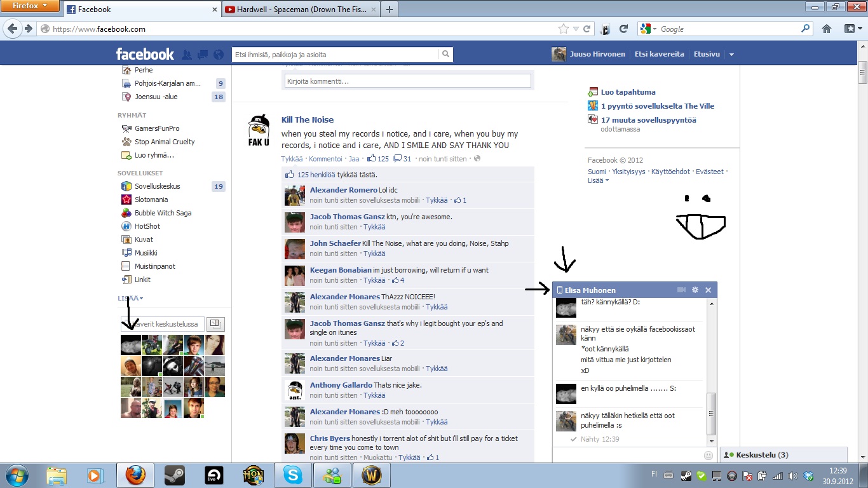Open Musiikki in sidebar

[x=146, y=253]
